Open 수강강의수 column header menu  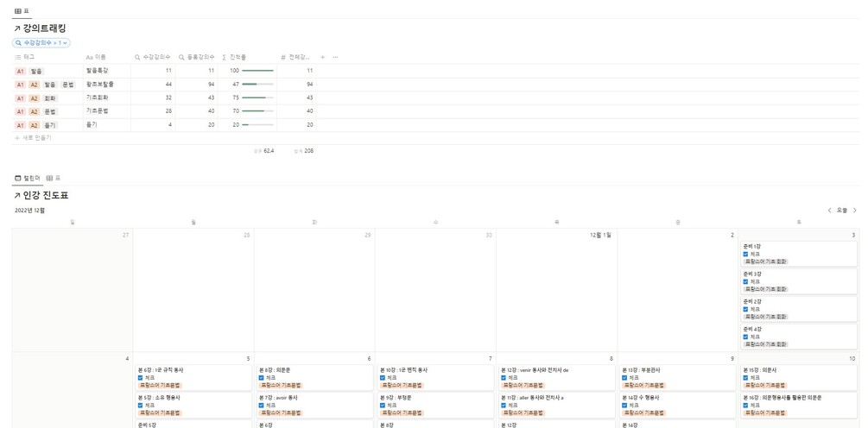[x=153, y=57]
